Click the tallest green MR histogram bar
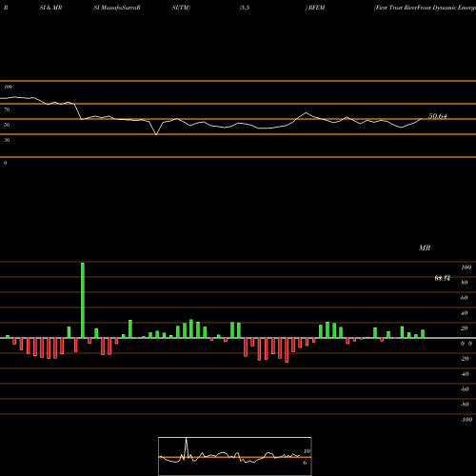476x476 pixels. [83, 300]
